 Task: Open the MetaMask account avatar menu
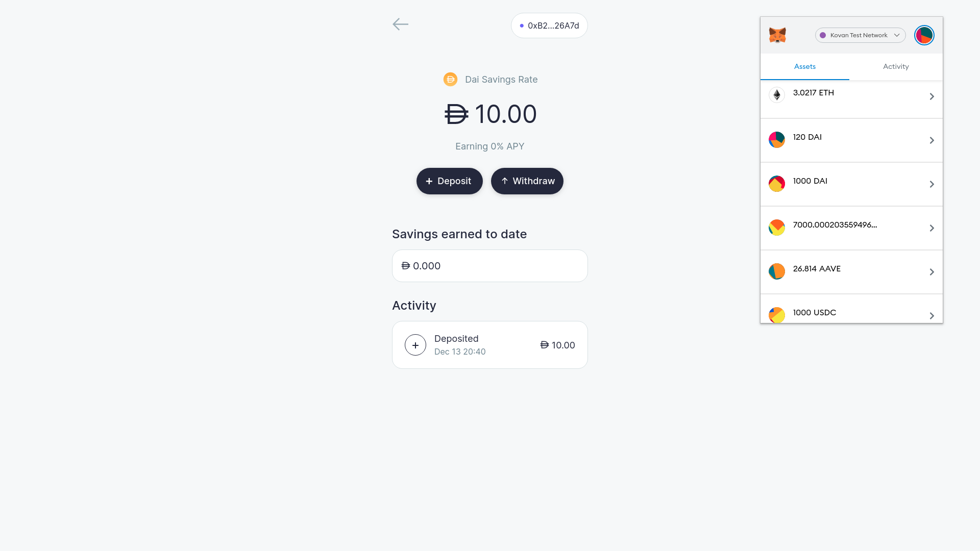point(924,35)
